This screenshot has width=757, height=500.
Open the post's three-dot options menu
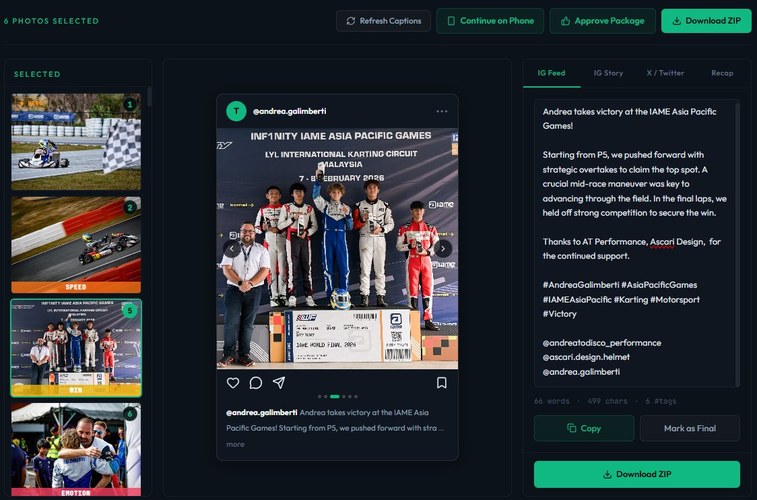click(x=442, y=111)
